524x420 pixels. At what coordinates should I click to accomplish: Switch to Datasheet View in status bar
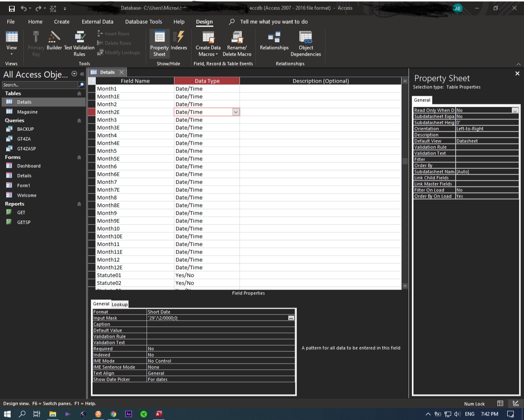click(x=500, y=404)
